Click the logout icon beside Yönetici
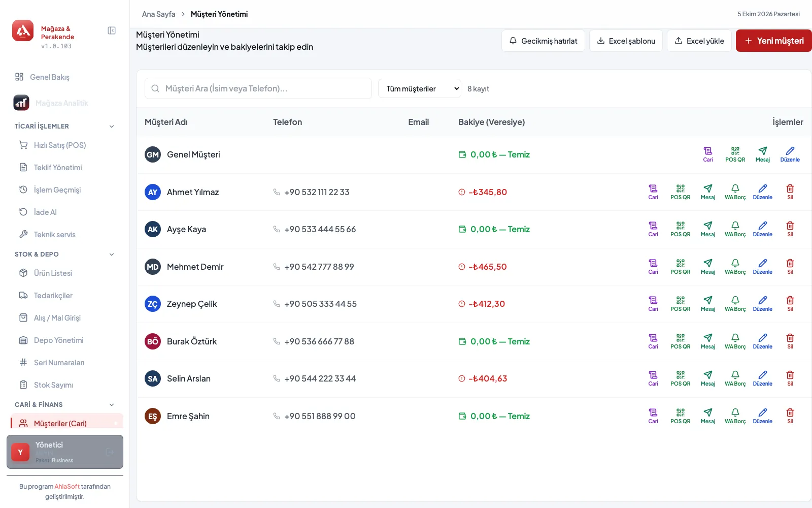812x508 pixels. point(110,452)
